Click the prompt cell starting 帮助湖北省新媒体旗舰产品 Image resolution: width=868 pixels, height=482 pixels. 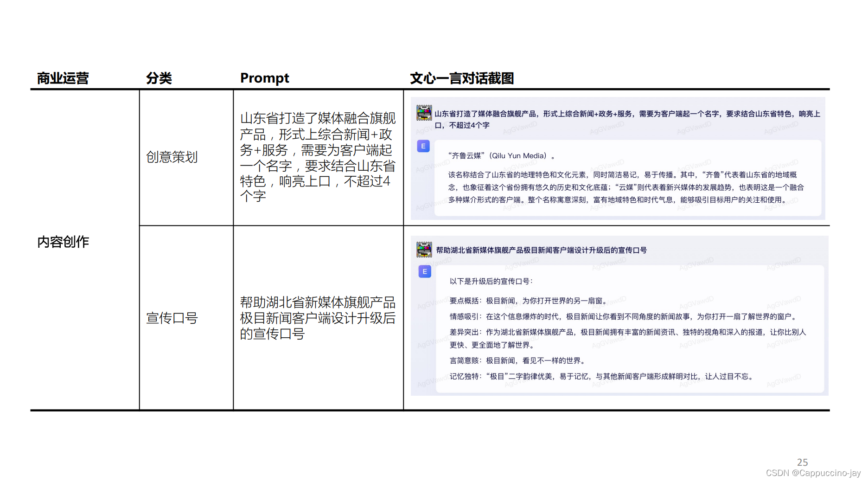318,318
